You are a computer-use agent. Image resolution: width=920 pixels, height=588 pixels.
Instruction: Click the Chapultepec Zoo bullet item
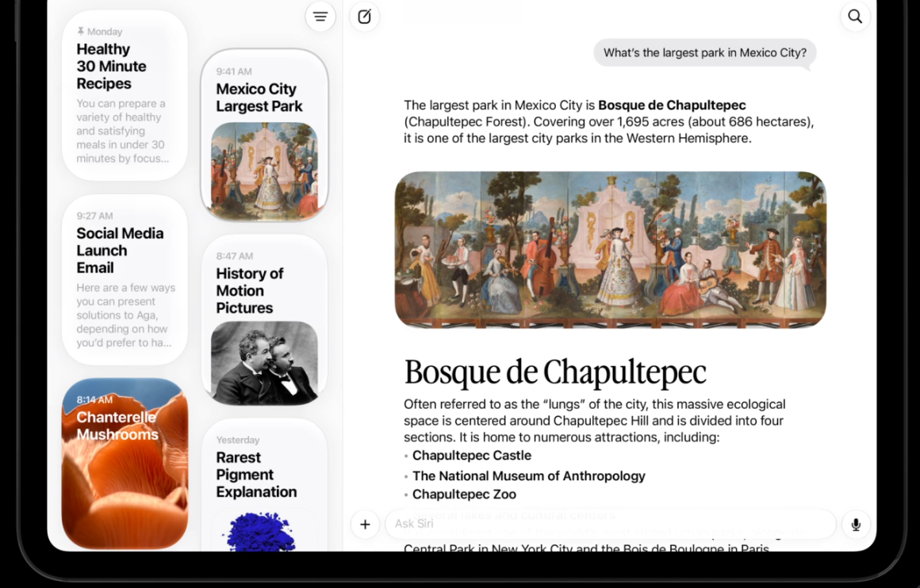(x=464, y=494)
